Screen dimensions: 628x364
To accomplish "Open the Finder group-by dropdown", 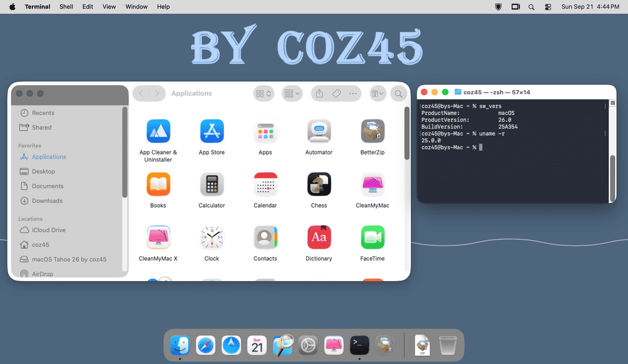I will [x=292, y=94].
